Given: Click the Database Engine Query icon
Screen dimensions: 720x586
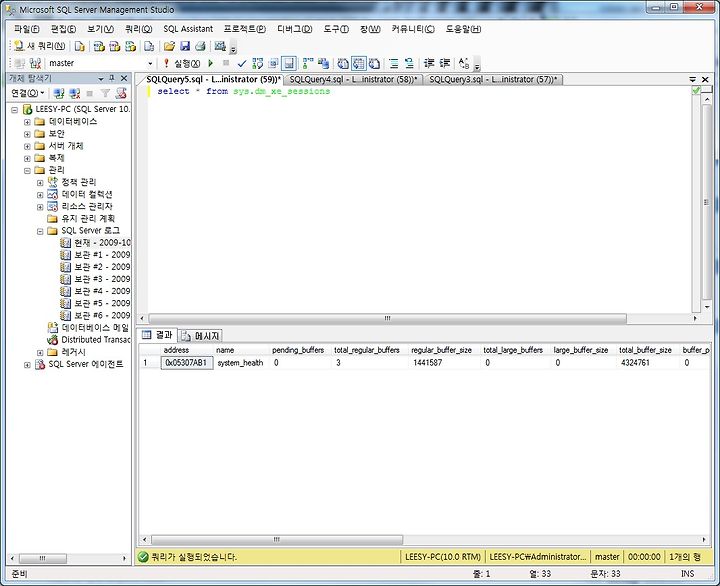Looking at the screenshot, I should coord(80,46).
